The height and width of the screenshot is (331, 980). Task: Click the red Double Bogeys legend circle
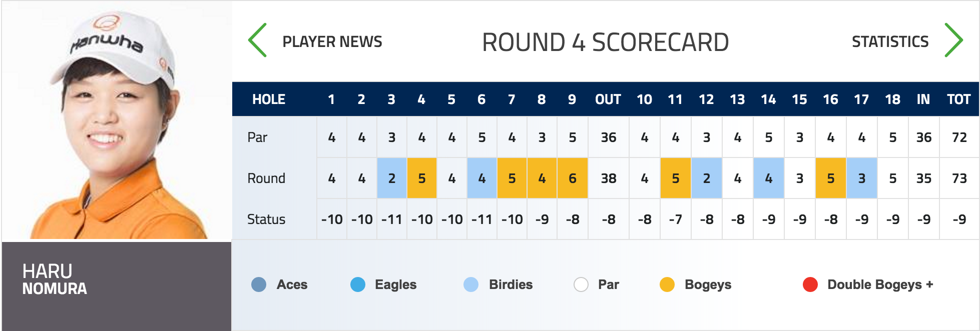pos(810,284)
